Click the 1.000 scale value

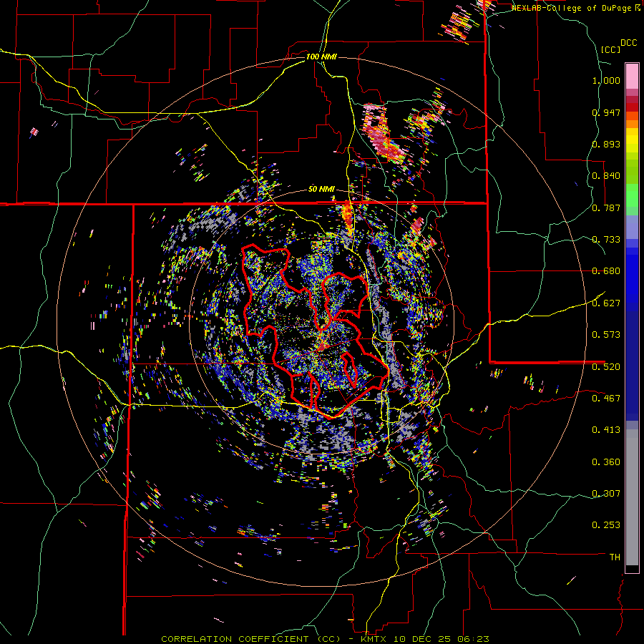[606, 80]
